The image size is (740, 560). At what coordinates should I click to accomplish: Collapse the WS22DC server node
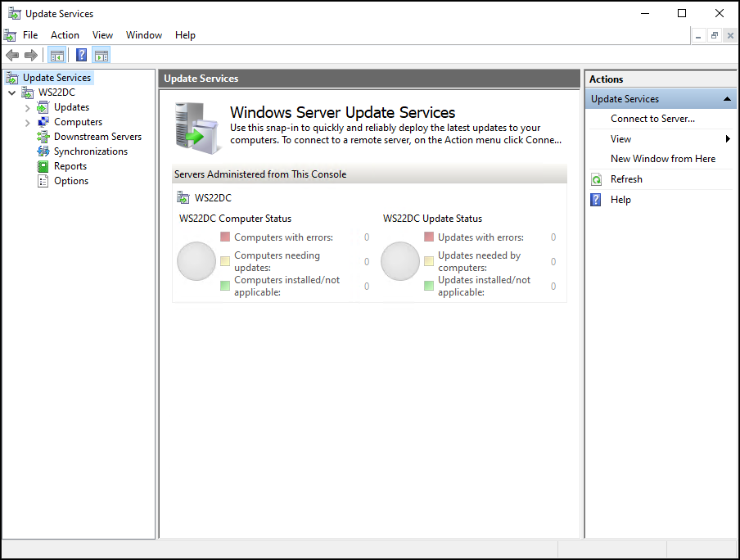click(11, 93)
